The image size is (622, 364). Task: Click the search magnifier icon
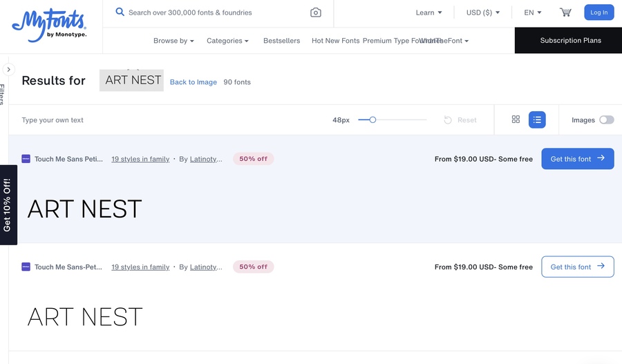(x=120, y=12)
